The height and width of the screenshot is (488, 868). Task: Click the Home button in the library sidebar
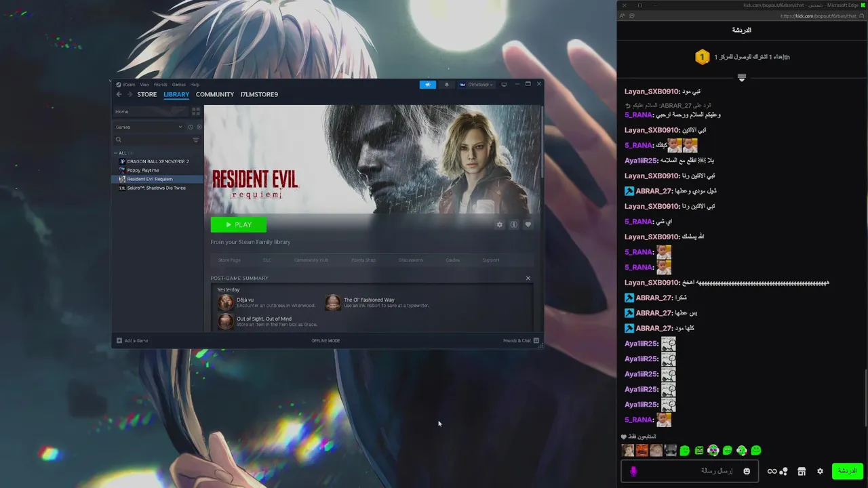tap(151, 112)
